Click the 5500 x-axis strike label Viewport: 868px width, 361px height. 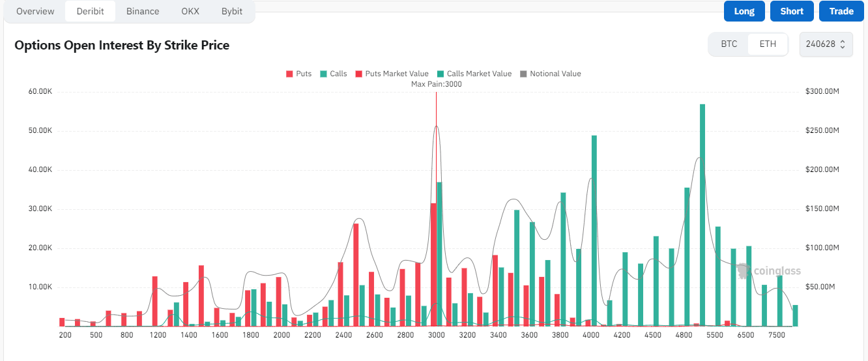[x=715, y=335]
